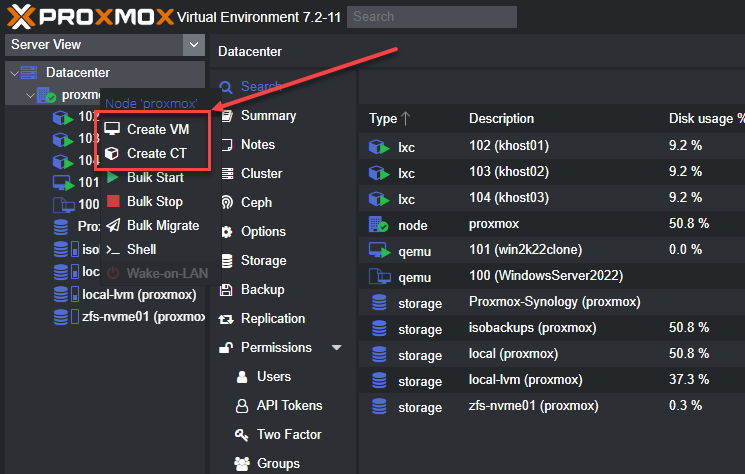Viewport: 745px width, 474px height.
Task: Open the Server View dropdown
Action: coord(194,45)
